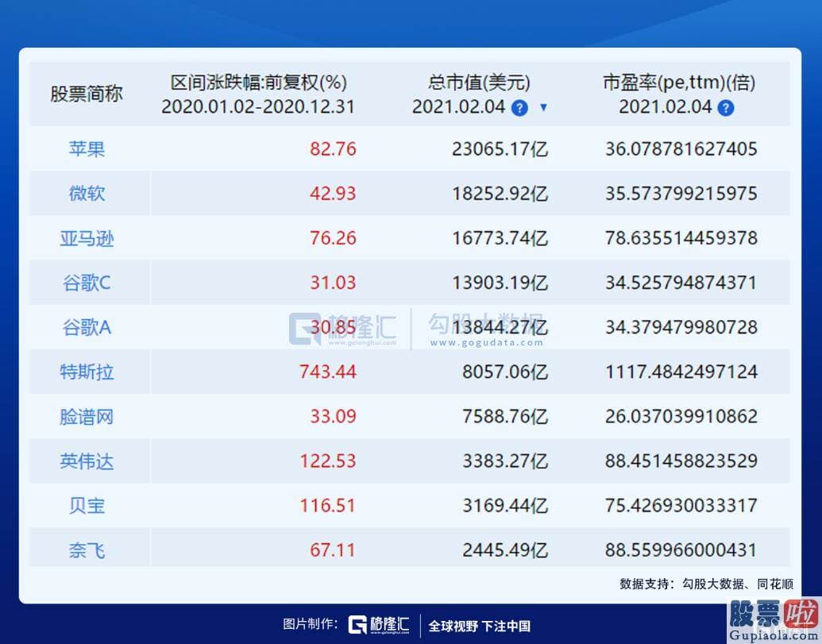Select Microsoft's change value 42.93

click(333, 193)
